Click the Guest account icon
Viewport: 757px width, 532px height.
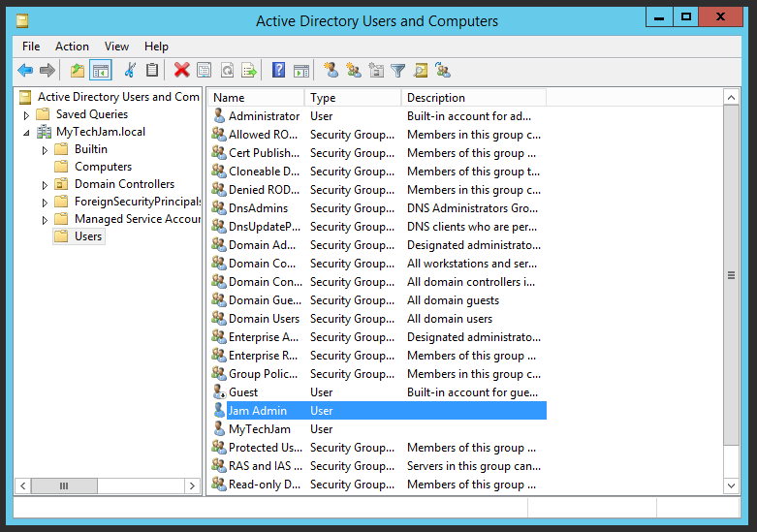[x=220, y=392]
